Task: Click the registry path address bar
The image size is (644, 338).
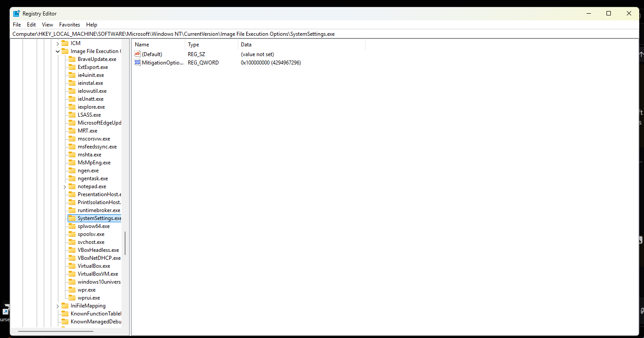Action: click(x=324, y=34)
